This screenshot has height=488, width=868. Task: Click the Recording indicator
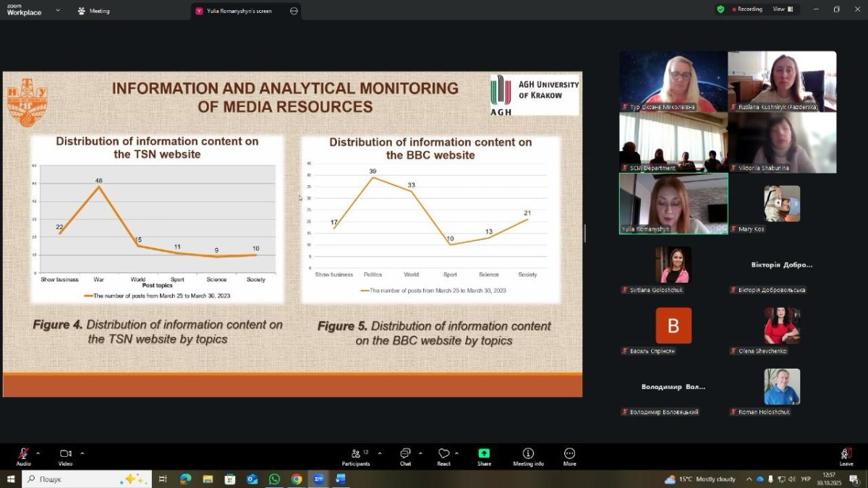[747, 9]
